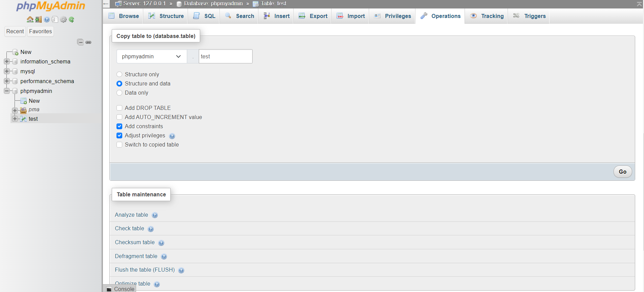Select the mysql database in the tree

coord(28,71)
